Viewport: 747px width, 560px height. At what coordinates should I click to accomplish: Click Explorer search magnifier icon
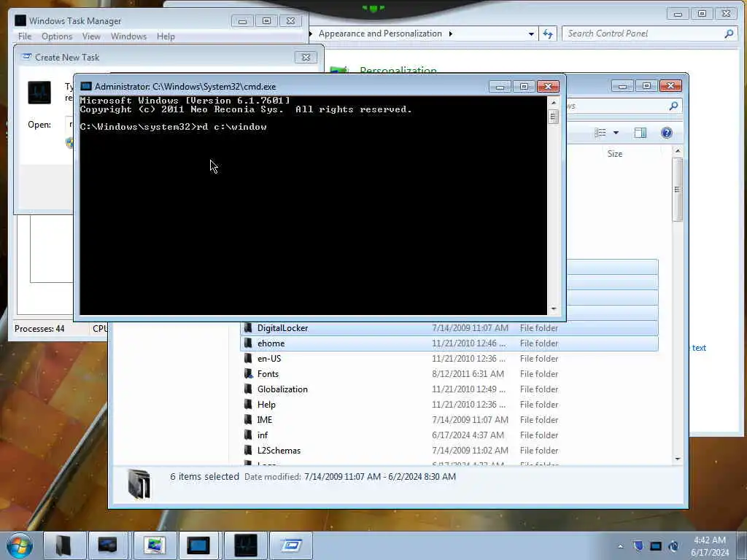(673, 106)
